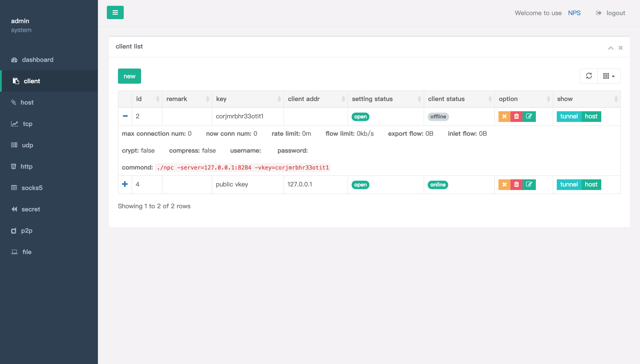This screenshot has height=364, width=640.
Task: Open the dashboard menu item
Action: tap(49, 60)
